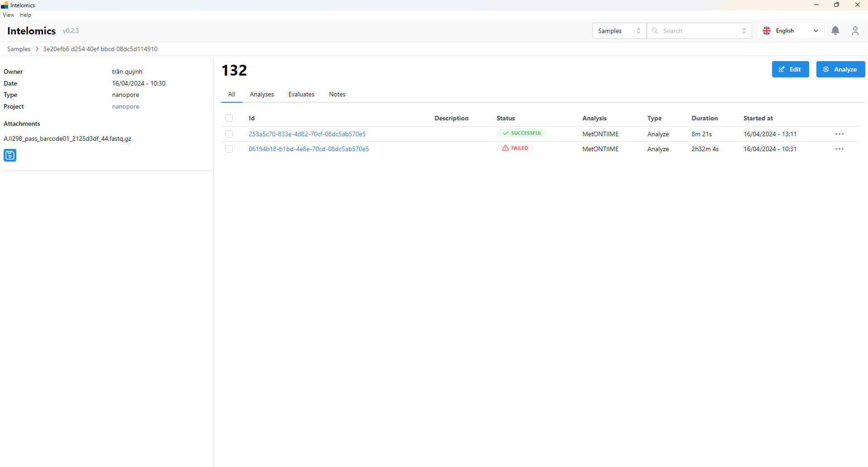Click the search magnifier icon
Screen dimensions: 868x467
655,31
